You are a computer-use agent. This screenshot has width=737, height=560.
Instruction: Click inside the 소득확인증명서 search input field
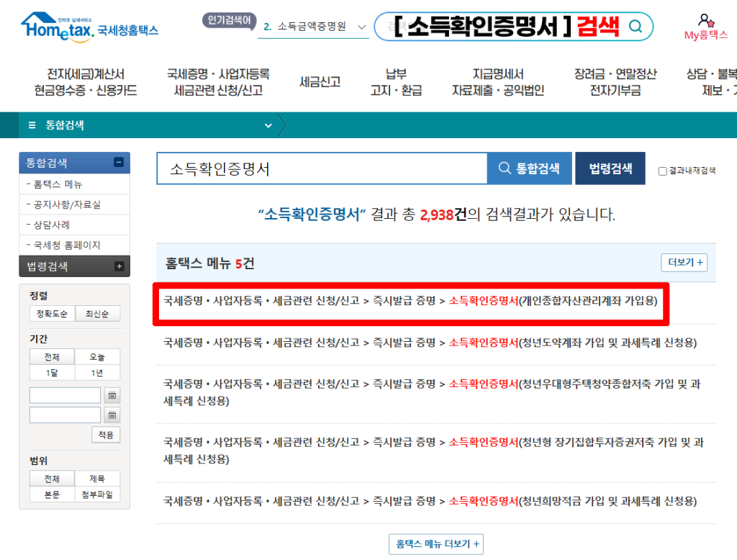(322, 168)
